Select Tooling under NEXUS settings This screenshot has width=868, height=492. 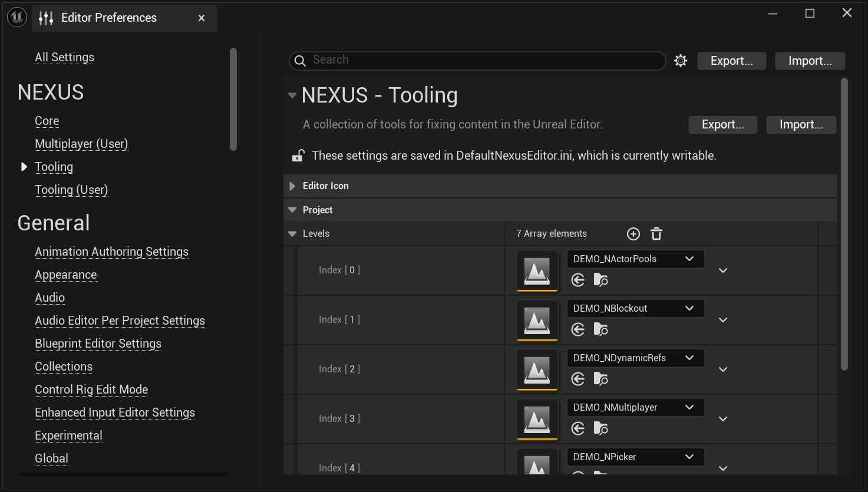tap(54, 167)
